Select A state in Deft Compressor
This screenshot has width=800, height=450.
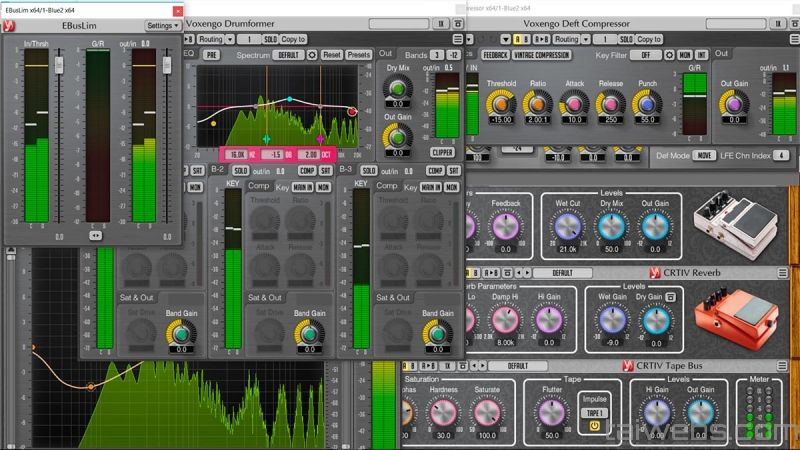517,39
